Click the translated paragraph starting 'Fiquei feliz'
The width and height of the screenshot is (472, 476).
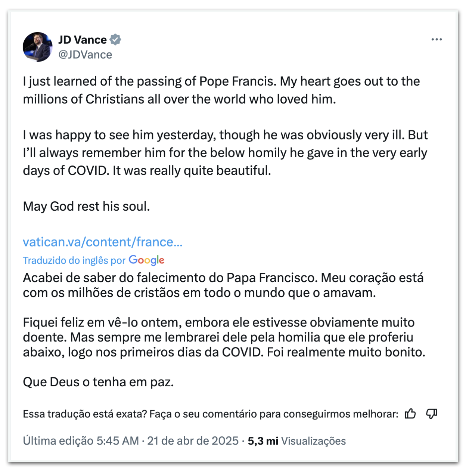coord(224,337)
